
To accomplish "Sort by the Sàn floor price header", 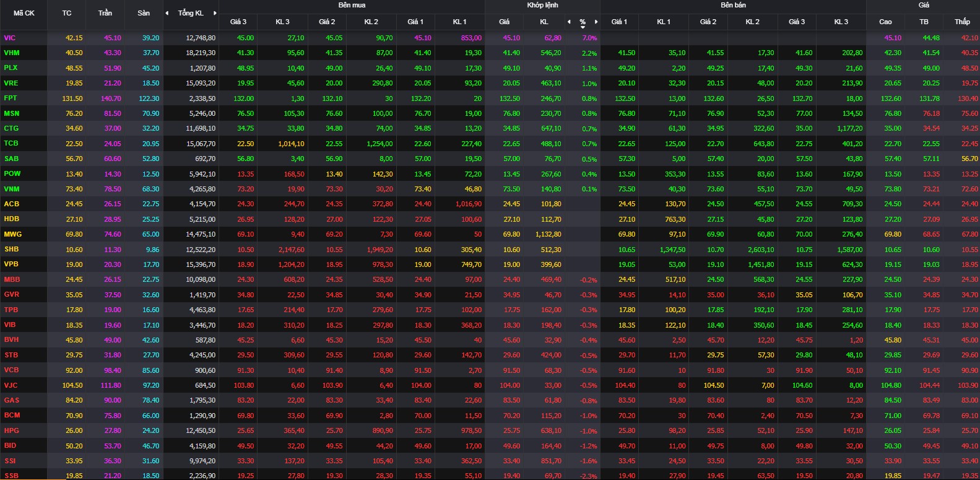I will [x=144, y=13].
